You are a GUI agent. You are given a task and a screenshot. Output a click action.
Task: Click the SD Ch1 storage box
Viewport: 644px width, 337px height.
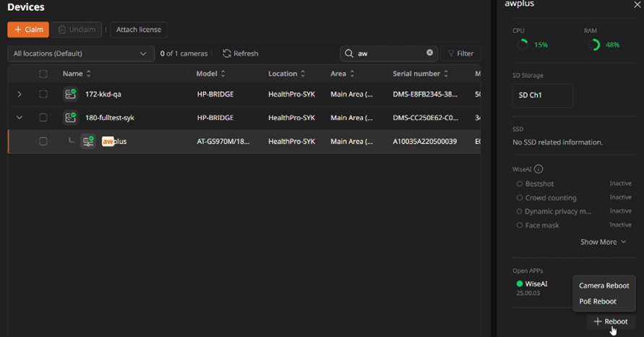[x=542, y=95]
